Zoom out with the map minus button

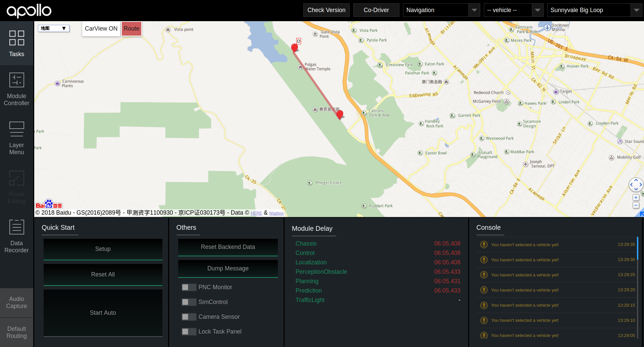click(x=636, y=205)
